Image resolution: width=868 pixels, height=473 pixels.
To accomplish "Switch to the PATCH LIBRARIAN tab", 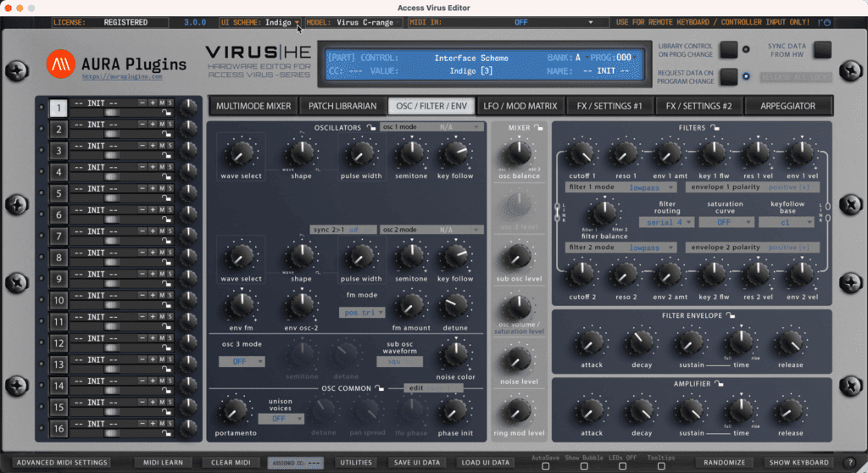I will [342, 106].
